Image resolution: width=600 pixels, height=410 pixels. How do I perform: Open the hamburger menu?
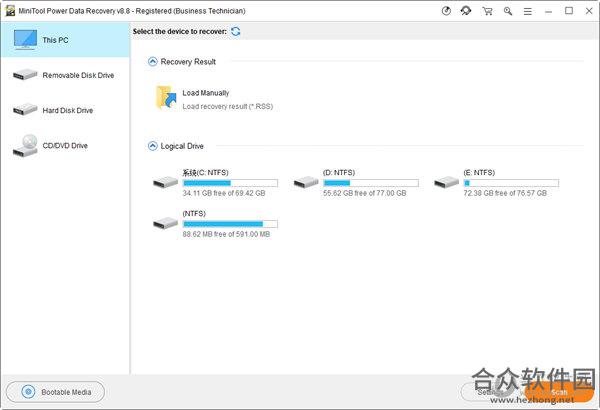click(528, 11)
